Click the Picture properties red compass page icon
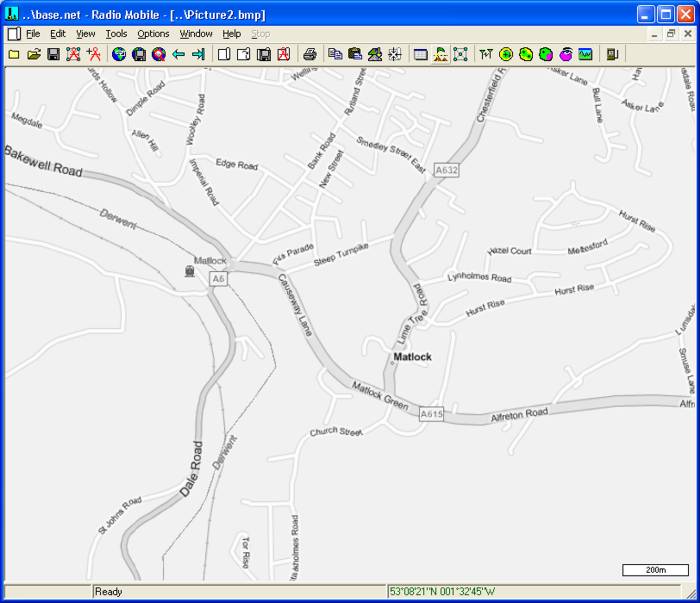Image resolution: width=700 pixels, height=603 pixels. pos(283,54)
